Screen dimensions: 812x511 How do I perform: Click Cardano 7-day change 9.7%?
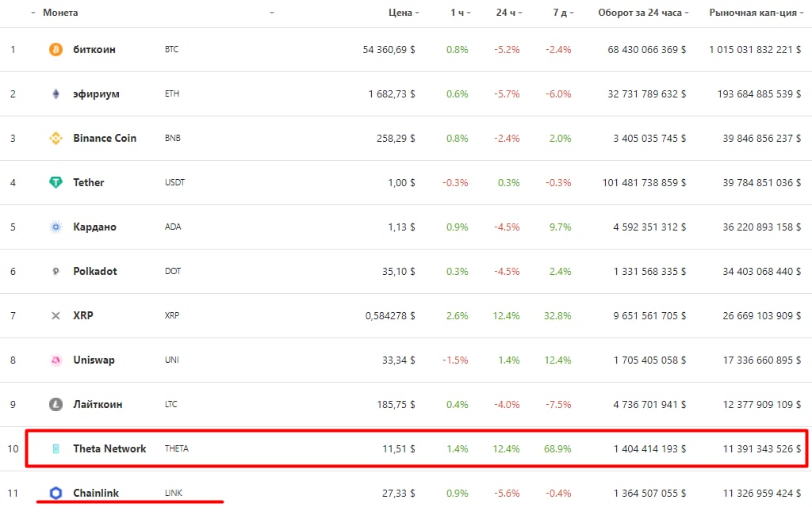561,227
